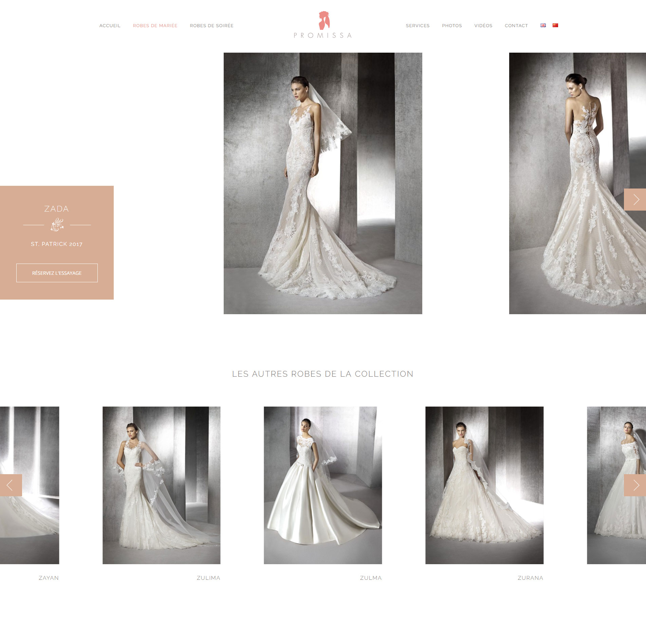Open Robes de Soirée menu

tap(211, 26)
